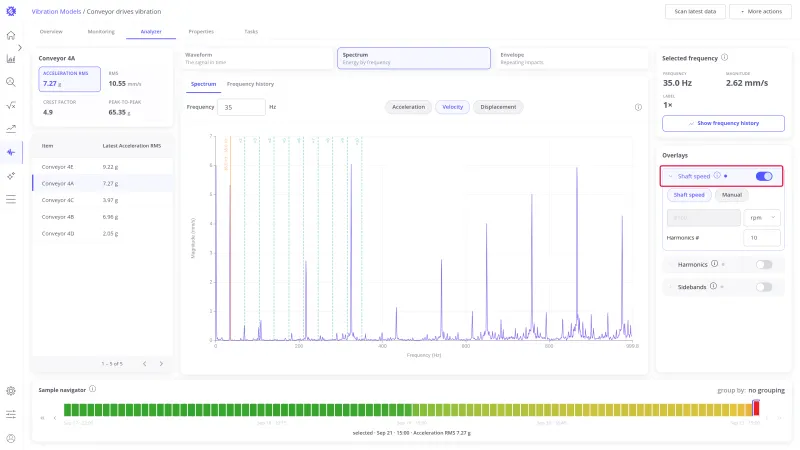This screenshot has width=800, height=450.
Task: Click the RMS 10.55 mm/s value
Action: coord(124,84)
